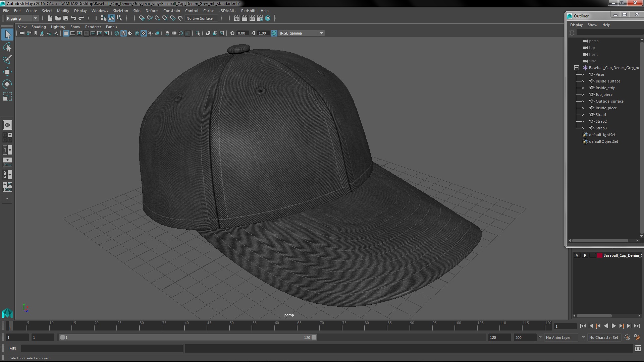The height and width of the screenshot is (362, 644).
Task: Toggle the viewport grid icon
Action: coord(66,33)
